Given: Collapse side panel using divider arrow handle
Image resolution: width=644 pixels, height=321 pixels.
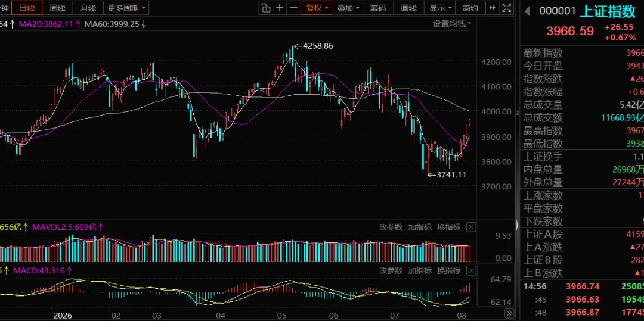Looking at the screenshot, I should click(x=517, y=225).
